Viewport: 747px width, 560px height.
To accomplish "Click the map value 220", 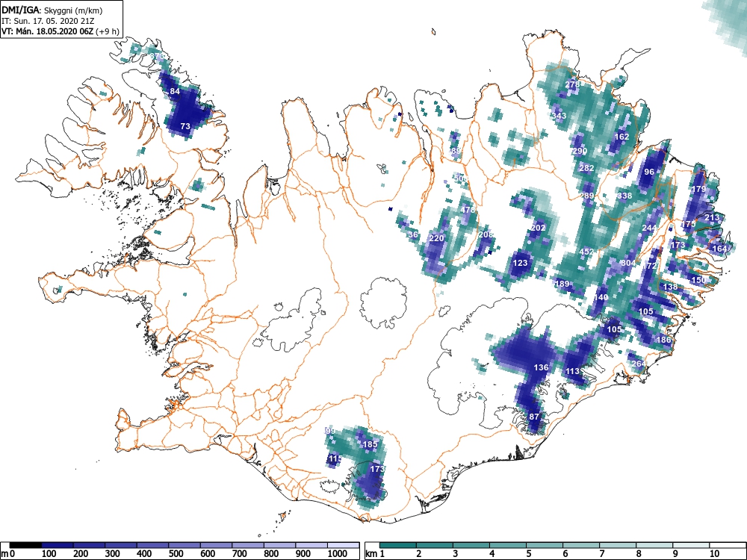I will point(436,239).
